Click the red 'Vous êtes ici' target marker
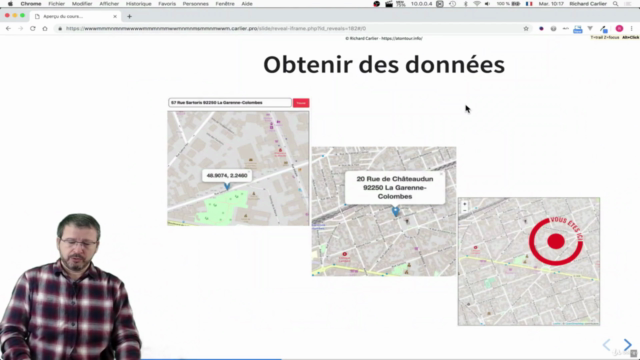 click(x=556, y=241)
